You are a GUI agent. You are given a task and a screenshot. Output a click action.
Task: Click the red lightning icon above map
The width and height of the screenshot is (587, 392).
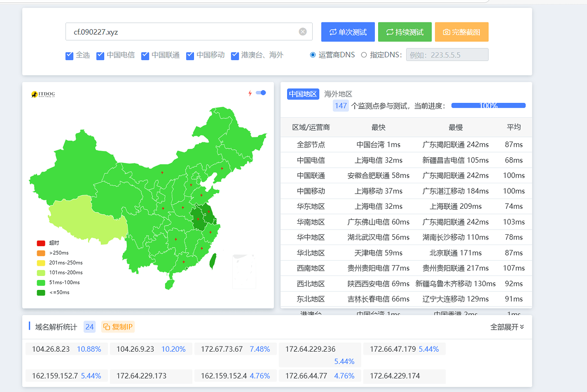[250, 93]
